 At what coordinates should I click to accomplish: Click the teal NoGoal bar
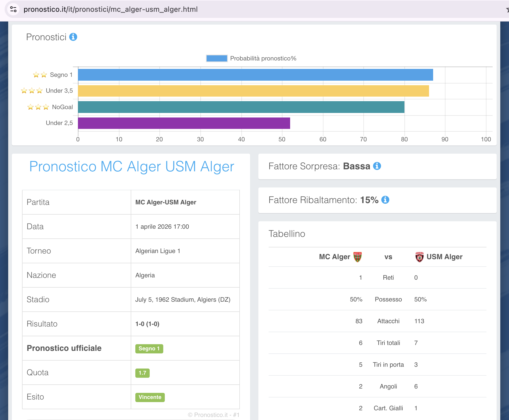click(x=241, y=107)
